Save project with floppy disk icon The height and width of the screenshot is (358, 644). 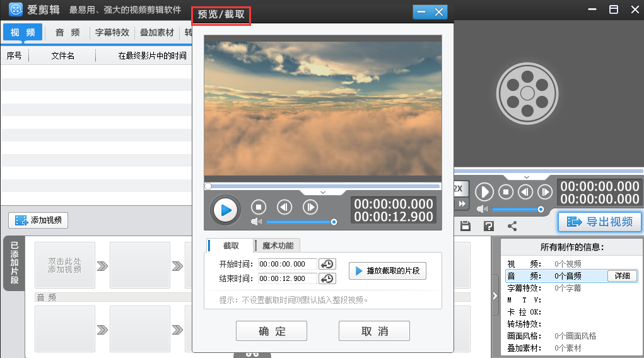[x=465, y=225]
